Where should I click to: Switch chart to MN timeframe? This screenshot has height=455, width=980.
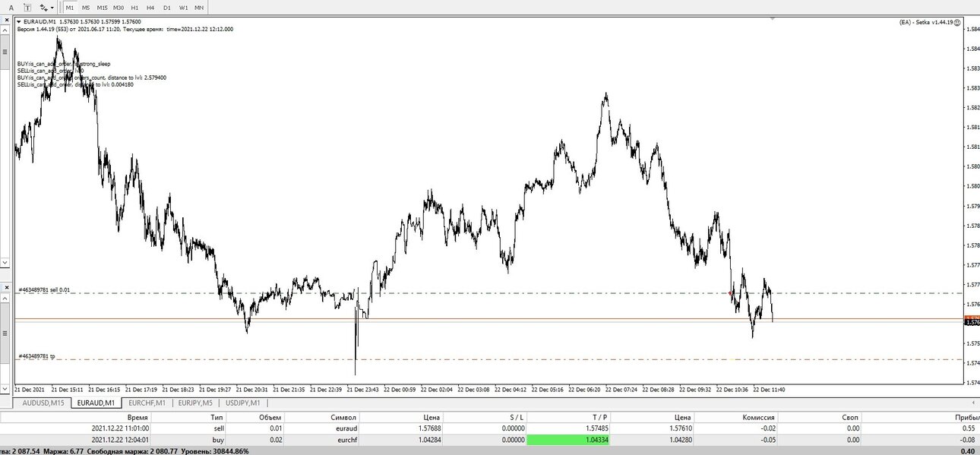199,7
